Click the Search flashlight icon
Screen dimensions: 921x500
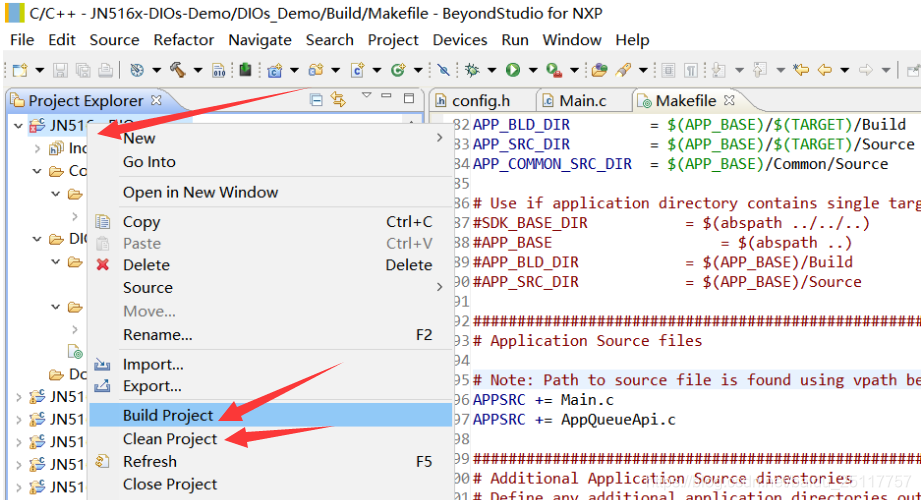point(623,71)
